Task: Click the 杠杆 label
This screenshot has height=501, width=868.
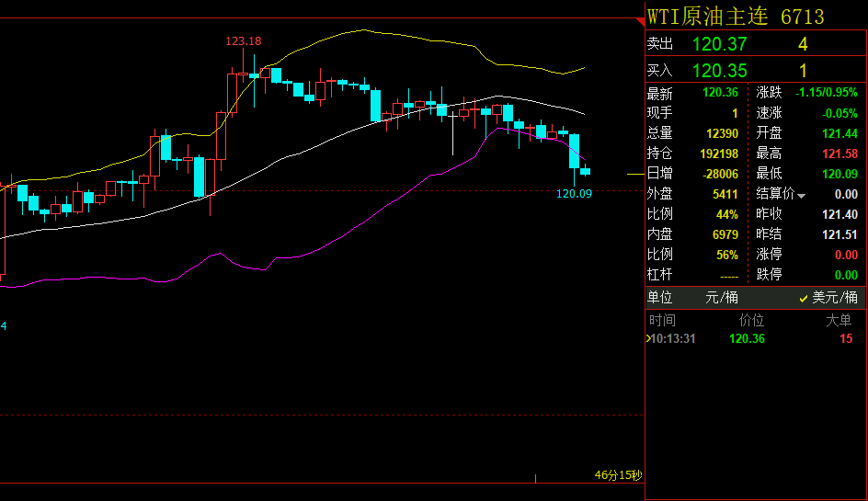Action: click(x=660, y=275)
